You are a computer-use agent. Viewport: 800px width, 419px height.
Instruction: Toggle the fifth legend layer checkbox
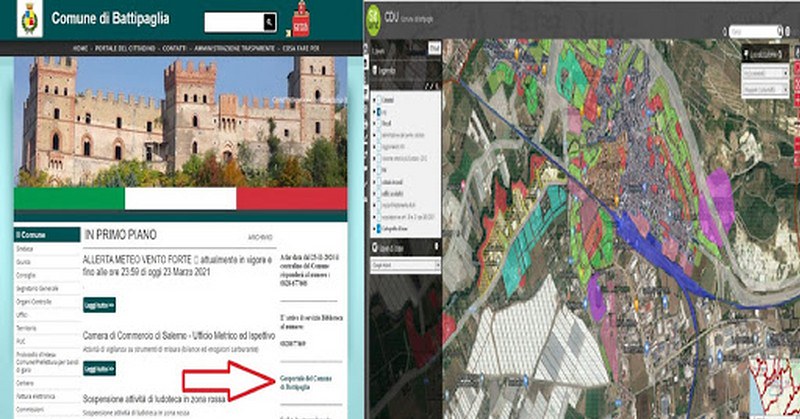(x=378, y=146)
